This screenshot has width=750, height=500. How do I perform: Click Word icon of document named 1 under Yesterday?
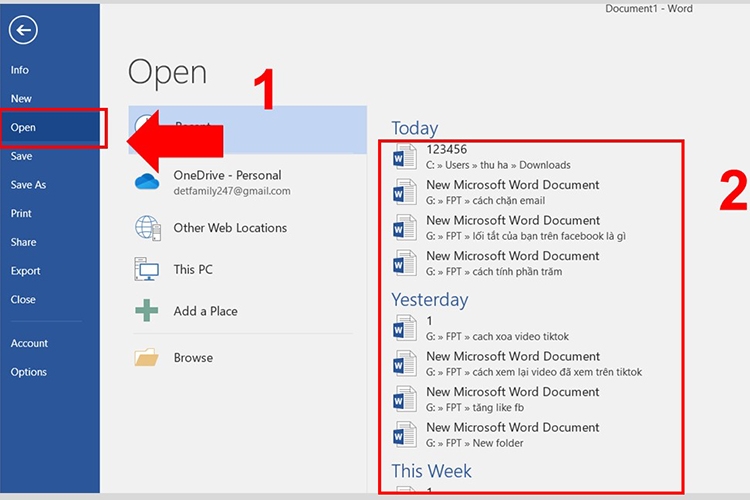point(404,328)
